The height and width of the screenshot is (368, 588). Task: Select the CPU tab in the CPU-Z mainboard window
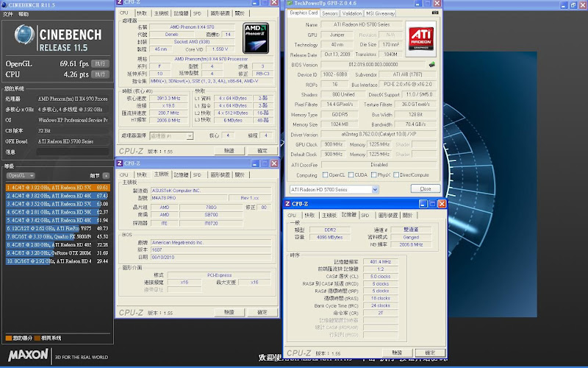123,175
